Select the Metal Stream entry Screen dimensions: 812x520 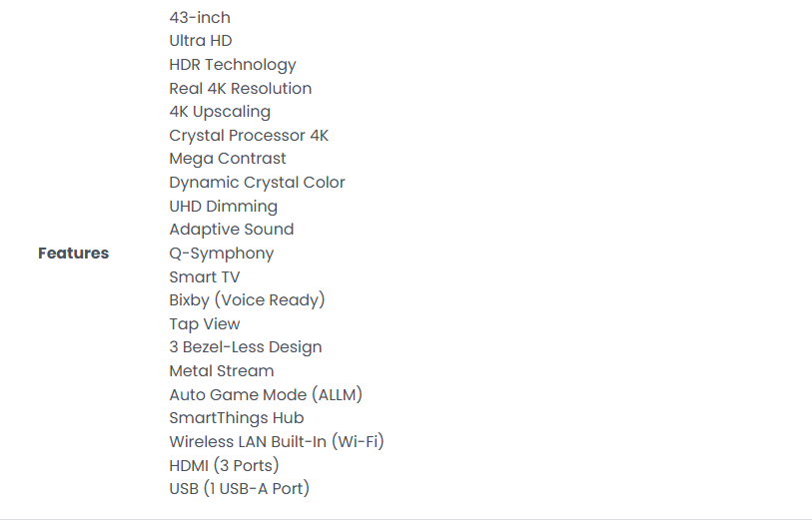(x=222, y=371)
